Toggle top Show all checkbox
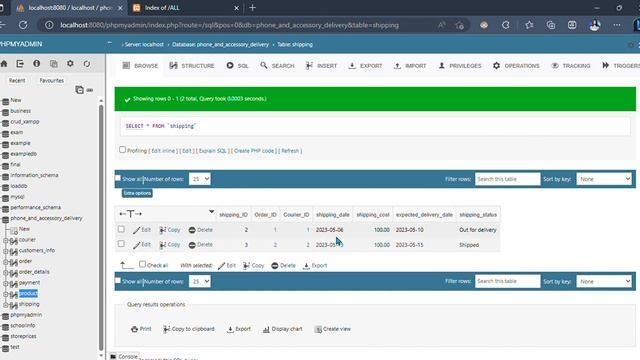The image size is (640, 360). pos(118,178)
